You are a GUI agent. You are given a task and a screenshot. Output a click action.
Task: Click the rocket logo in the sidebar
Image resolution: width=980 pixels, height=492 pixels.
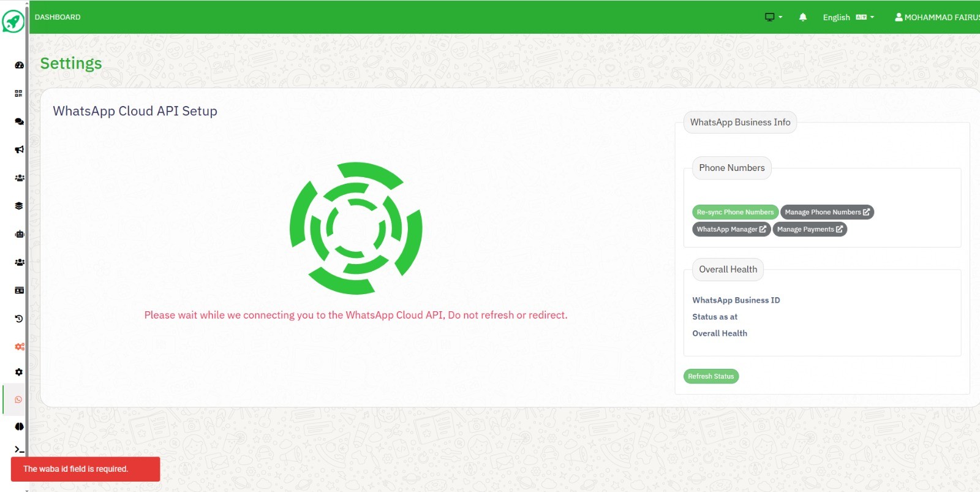[13, 21]
